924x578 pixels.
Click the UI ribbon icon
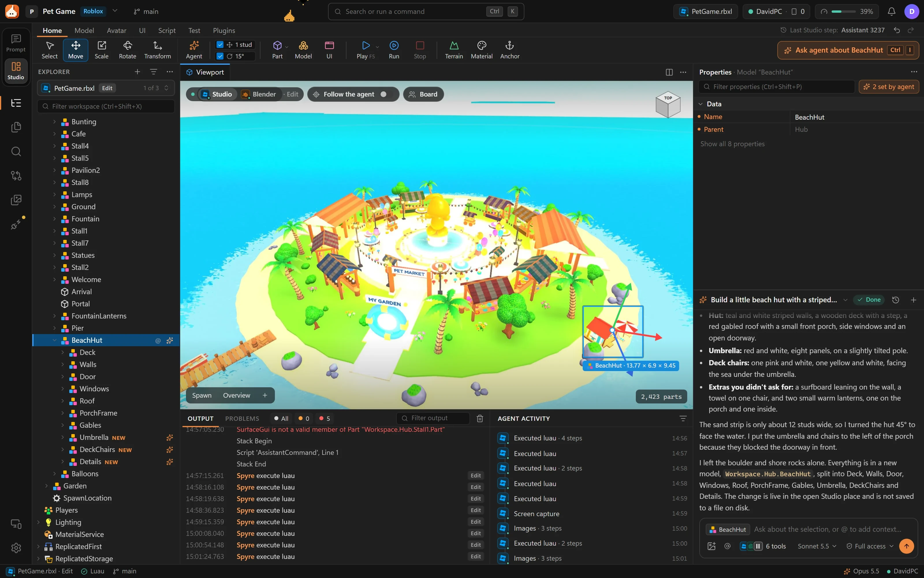(329, 50)
